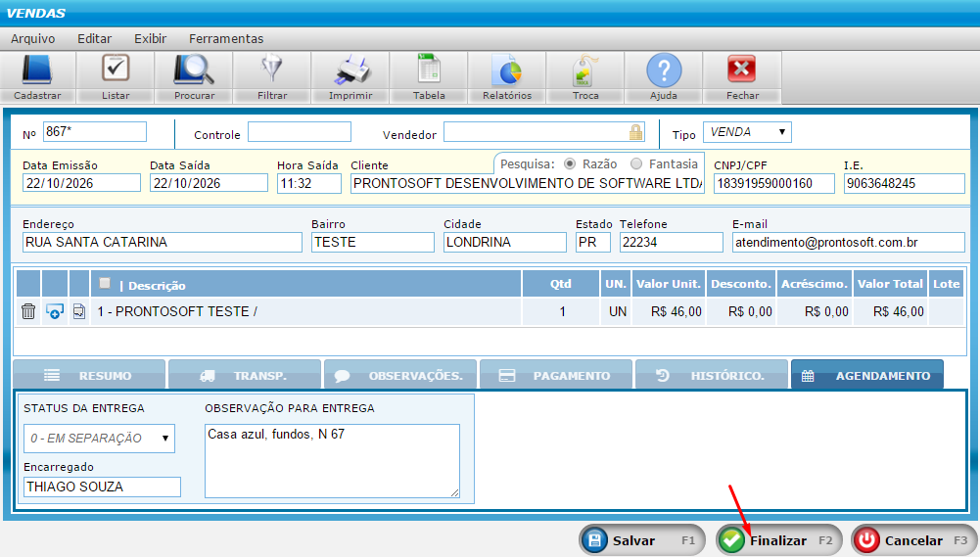Open the Ferramentas menu
The width and height of the screenshot is (980, 557).
click(226, 39)
